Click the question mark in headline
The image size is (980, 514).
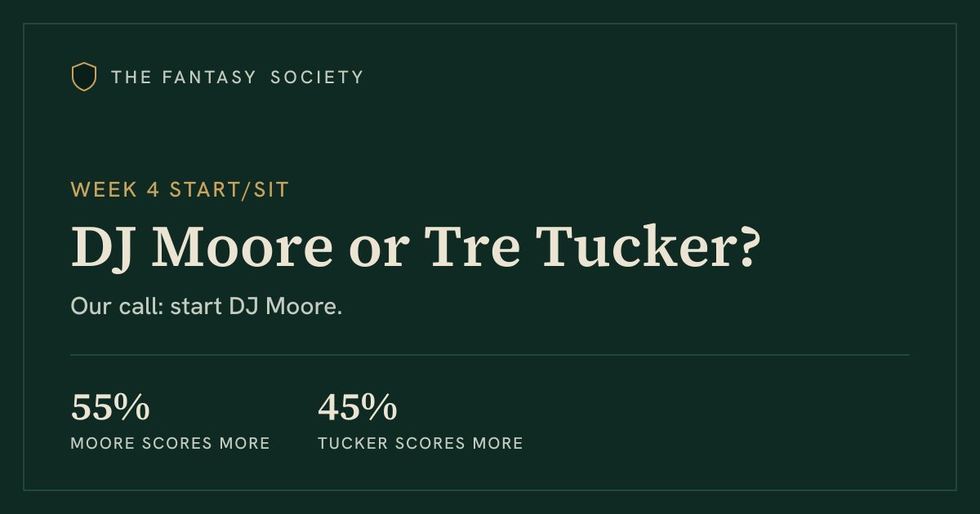click(742, 246)
